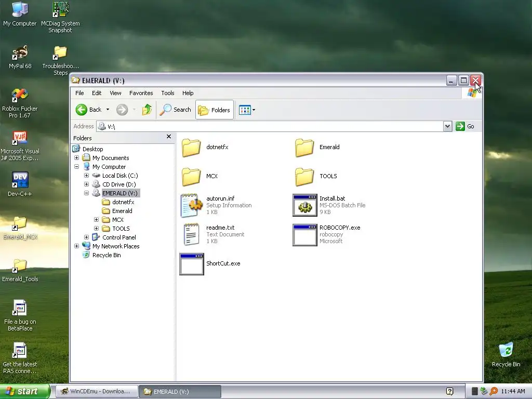The width and height of the screenshot is (532, 399).
Task: Open the MCX folder icon in file pane
Action: click(x=191, y=177)
